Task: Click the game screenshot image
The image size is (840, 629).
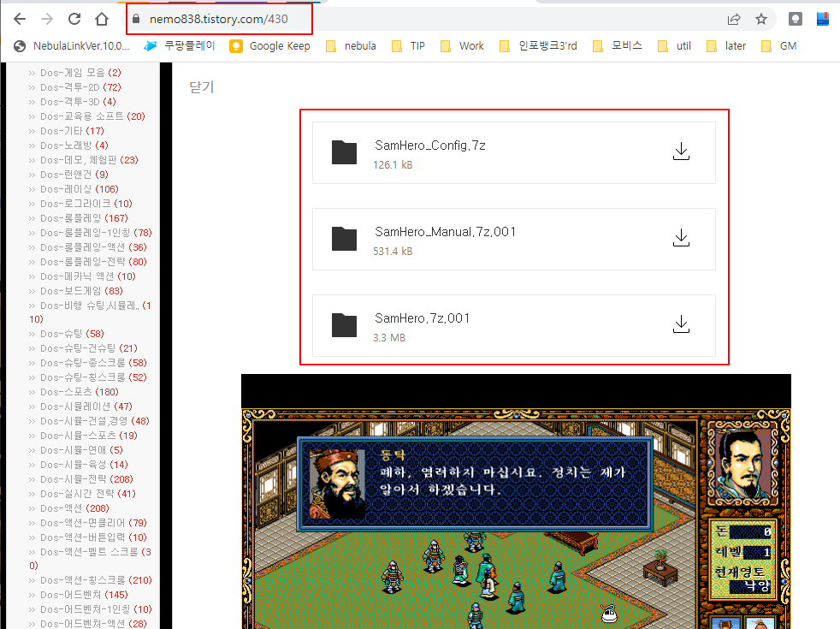Action: [516, 501]
